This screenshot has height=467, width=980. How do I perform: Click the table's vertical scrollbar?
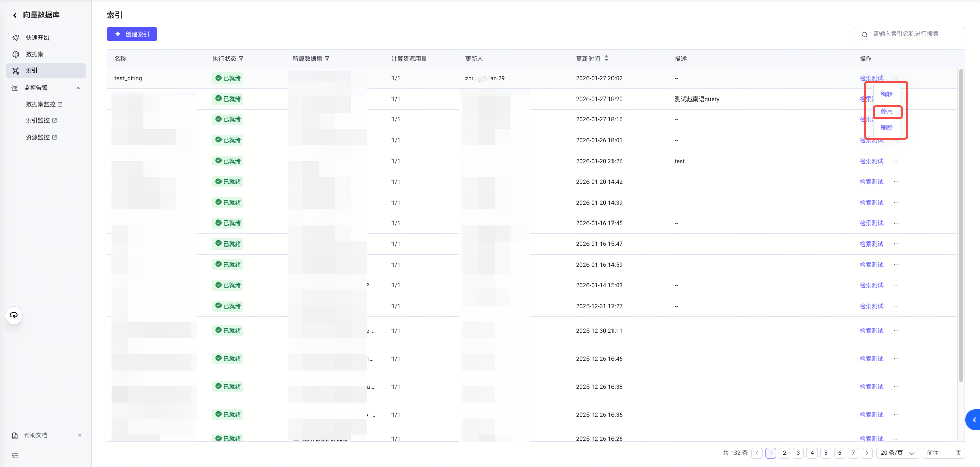click(x=961, y=226)
